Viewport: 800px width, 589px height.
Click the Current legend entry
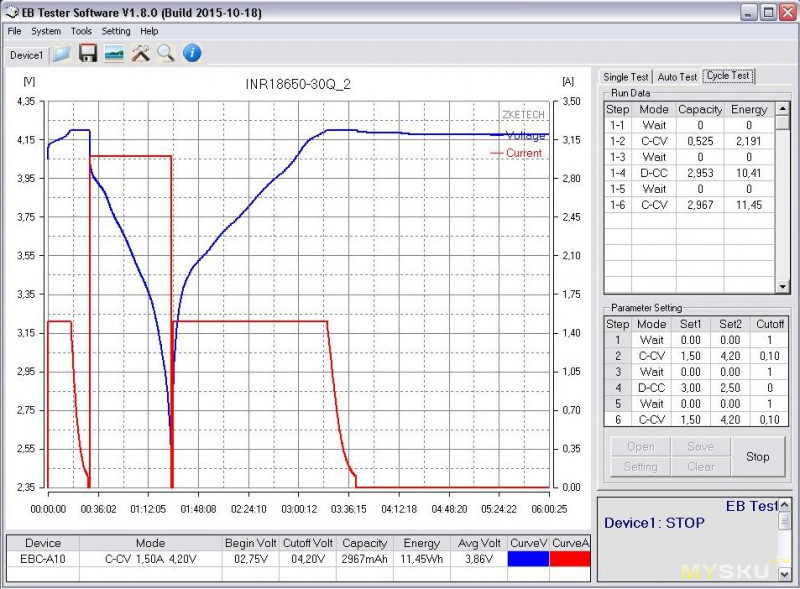(516, 153)
